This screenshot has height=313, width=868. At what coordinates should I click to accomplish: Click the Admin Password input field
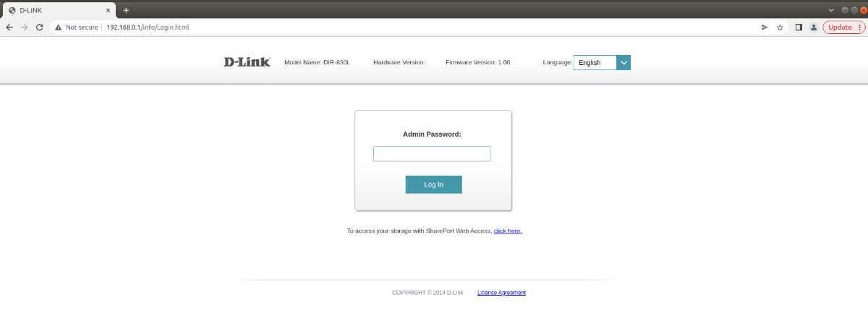tap(432, 154)
